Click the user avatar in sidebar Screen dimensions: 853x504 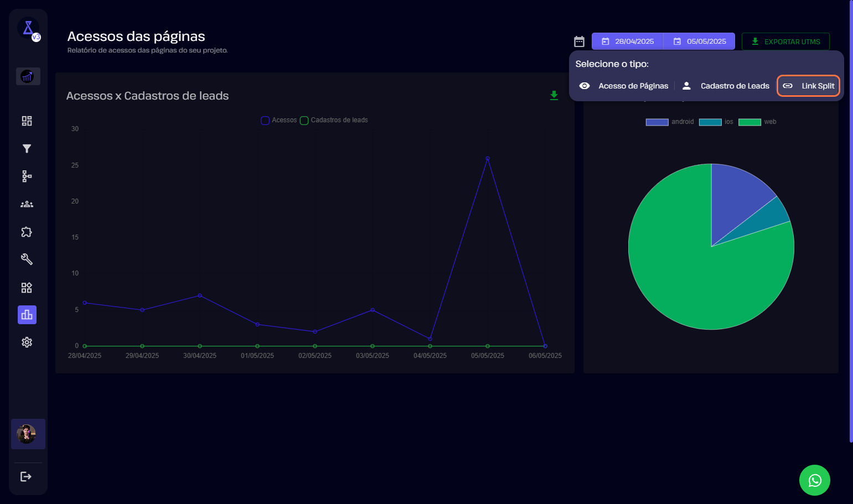coord(28,434)
